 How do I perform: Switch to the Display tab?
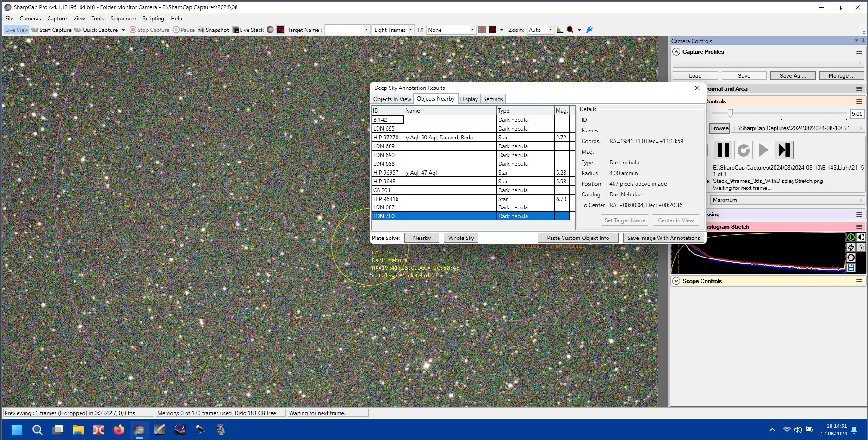(x=469, y=99)
